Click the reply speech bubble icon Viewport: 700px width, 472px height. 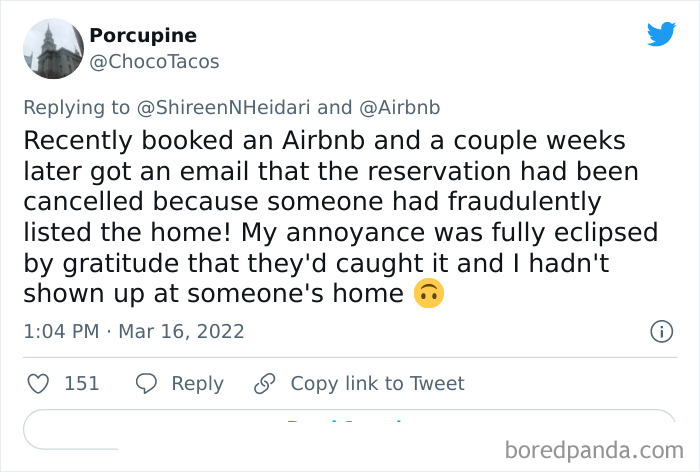147,384
